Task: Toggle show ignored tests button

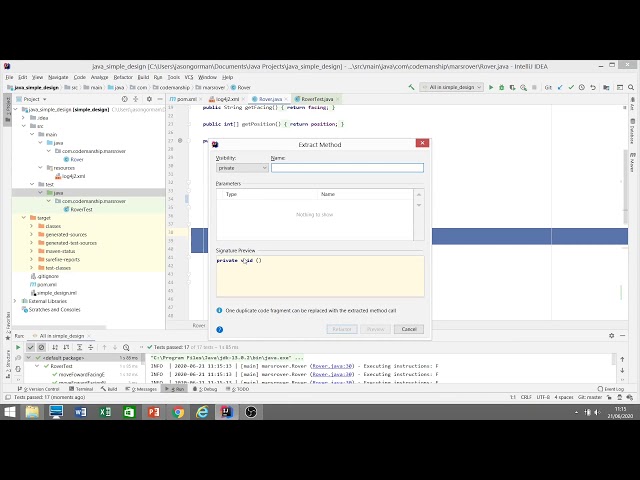Action: click(41, 347)
